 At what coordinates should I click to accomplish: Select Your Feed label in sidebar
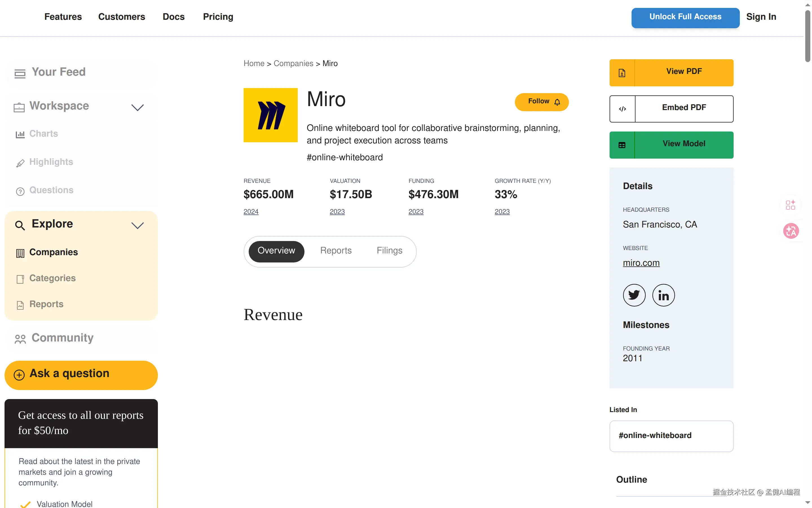(58, 72)
